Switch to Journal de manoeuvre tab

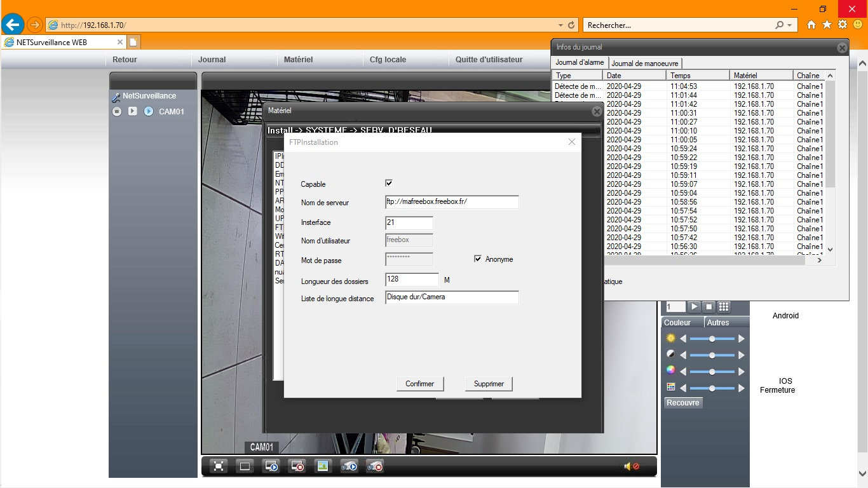pyautogui.click(x=645, y=64)
